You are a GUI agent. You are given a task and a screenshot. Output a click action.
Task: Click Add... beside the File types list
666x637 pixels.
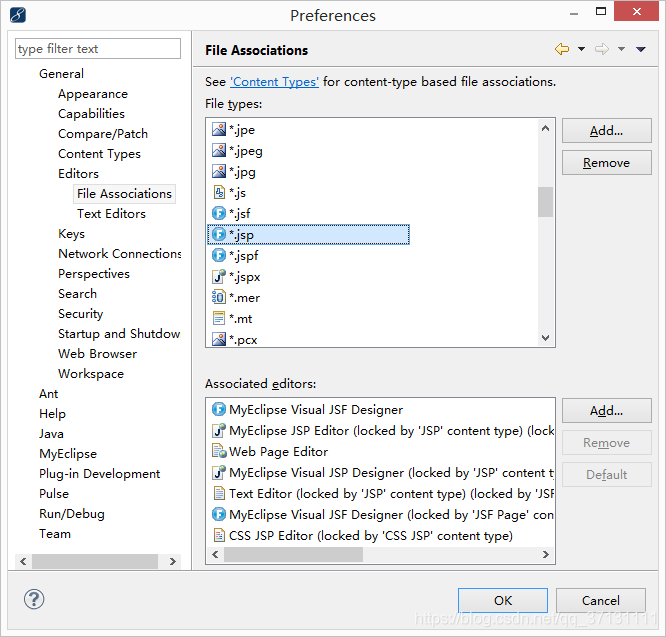607,131
